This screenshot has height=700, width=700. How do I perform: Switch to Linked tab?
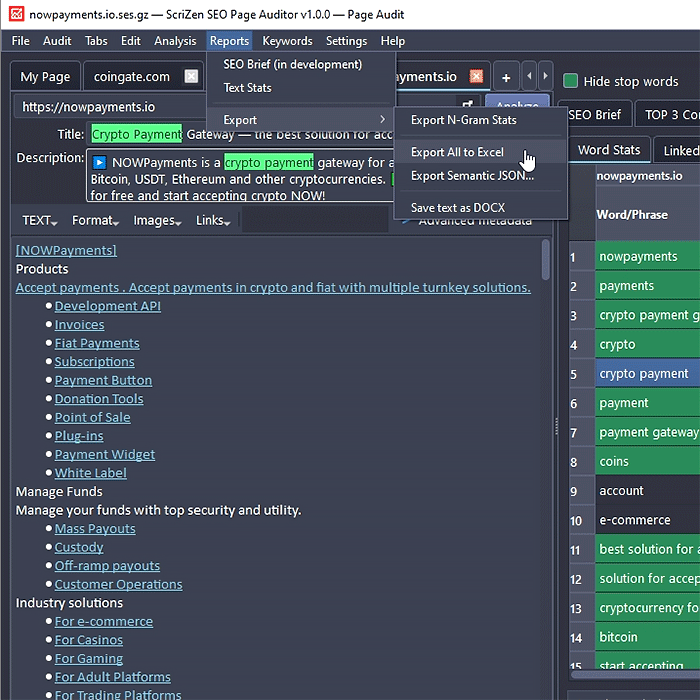[679, 150]
